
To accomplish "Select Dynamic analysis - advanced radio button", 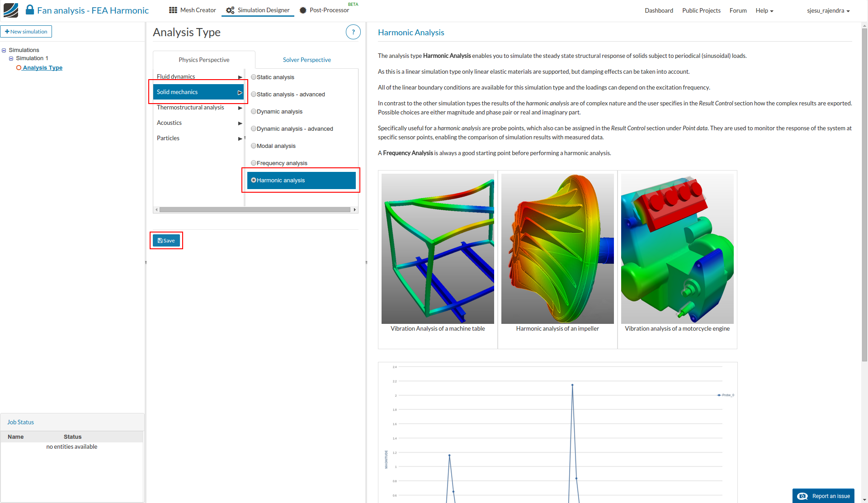I will tap(254, 128).
